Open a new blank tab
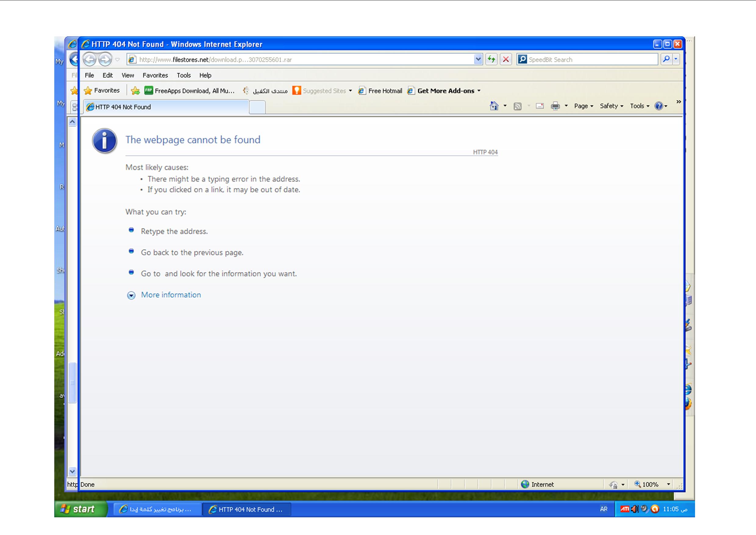Image resolution: width=756 pixels, height=535 pixels. 257,107
